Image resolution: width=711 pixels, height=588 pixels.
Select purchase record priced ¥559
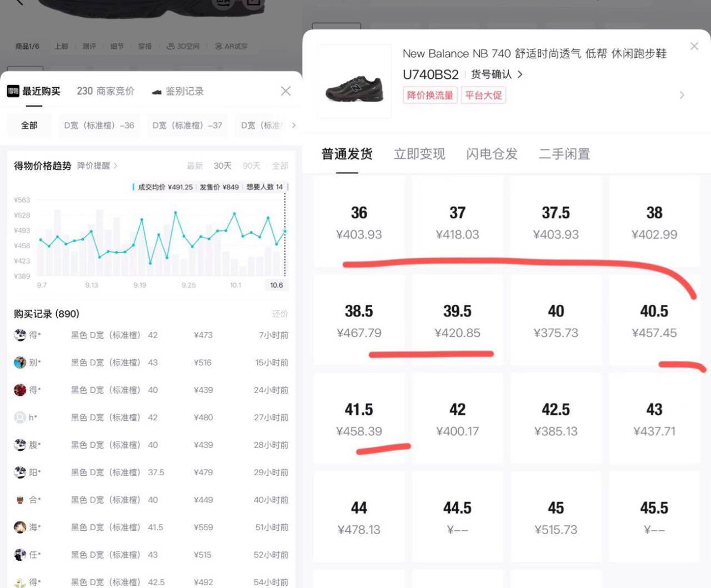[151, 527]
